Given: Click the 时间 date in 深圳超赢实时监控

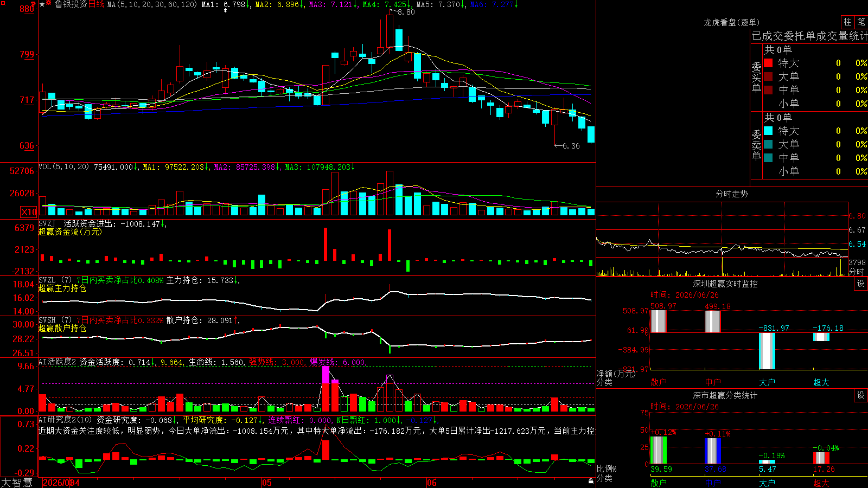Looking at the screenshot, I should [x=685, y=295].
